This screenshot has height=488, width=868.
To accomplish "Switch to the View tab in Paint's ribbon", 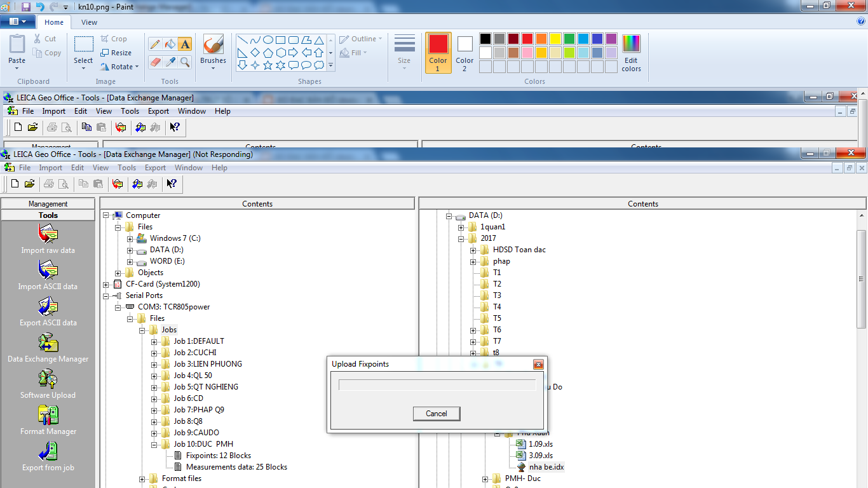I will [x=89, y=22].
